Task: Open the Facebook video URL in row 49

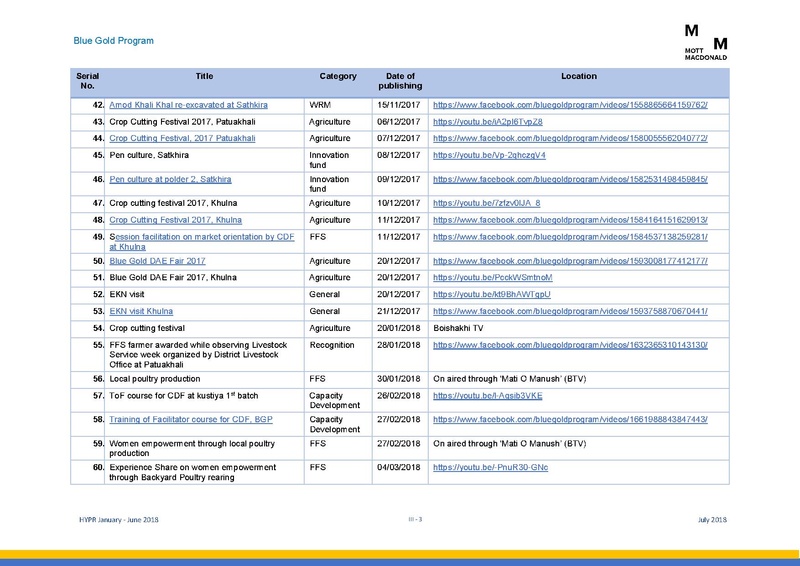Action: (570, 237)
